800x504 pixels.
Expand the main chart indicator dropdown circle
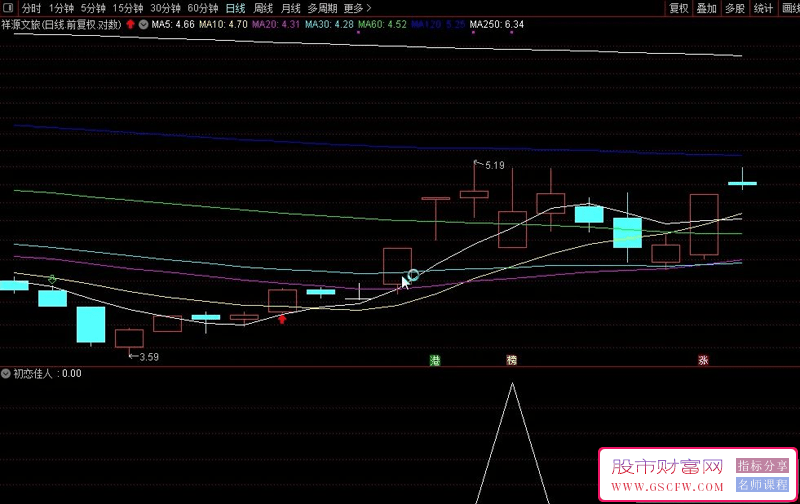pyautogui.click(x=143, y=24)
